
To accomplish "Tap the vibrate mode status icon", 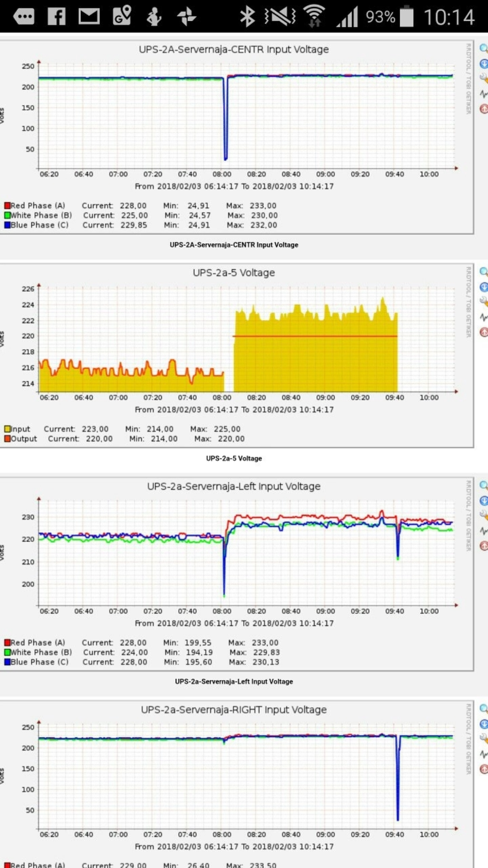I will coord(280,17).
